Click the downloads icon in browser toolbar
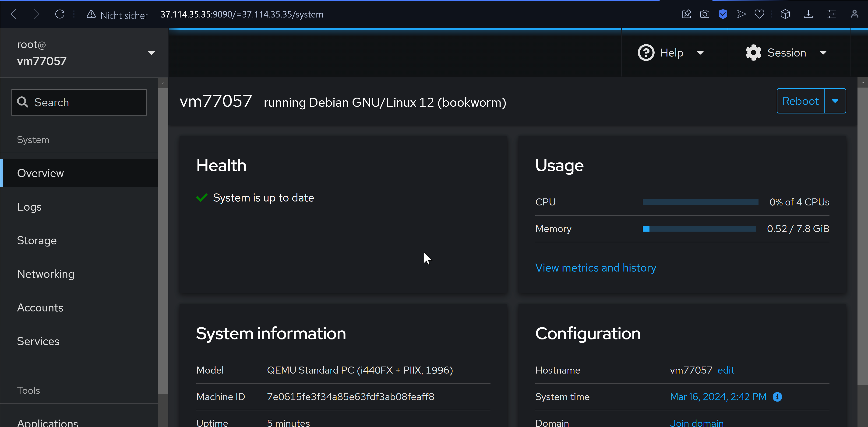This screenshot has width=868, height=427. tap(808, 14)
